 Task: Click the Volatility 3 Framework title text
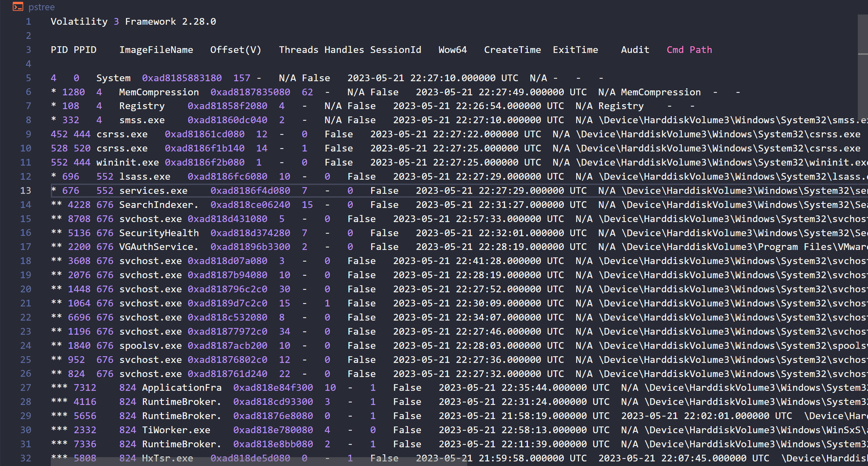coord(133,22)
